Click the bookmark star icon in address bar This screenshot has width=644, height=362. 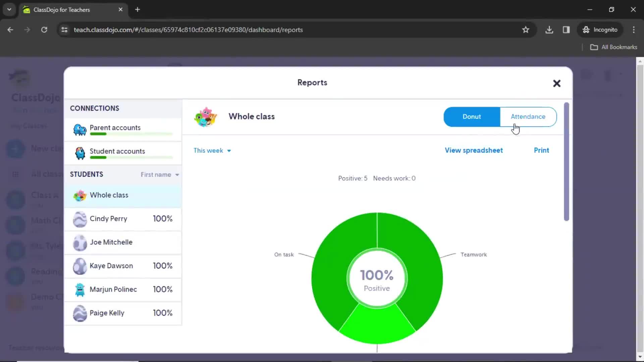(526, 29)
